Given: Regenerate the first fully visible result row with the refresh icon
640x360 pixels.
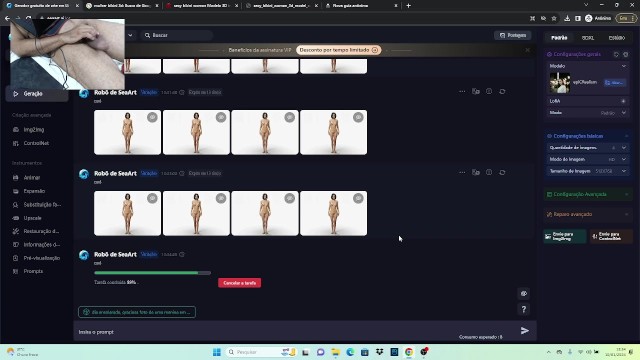Looking at the screenshot, I should pos(502,92).
